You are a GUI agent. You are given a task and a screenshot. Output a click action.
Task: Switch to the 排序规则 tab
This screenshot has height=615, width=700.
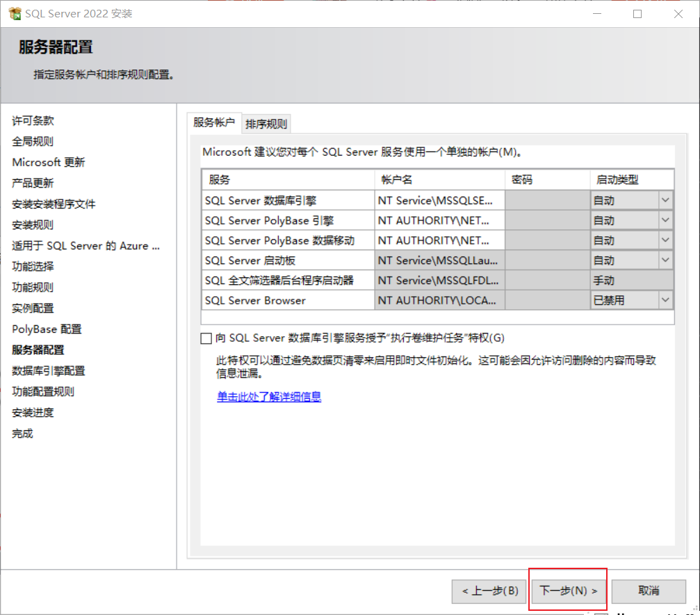[266, 124]
